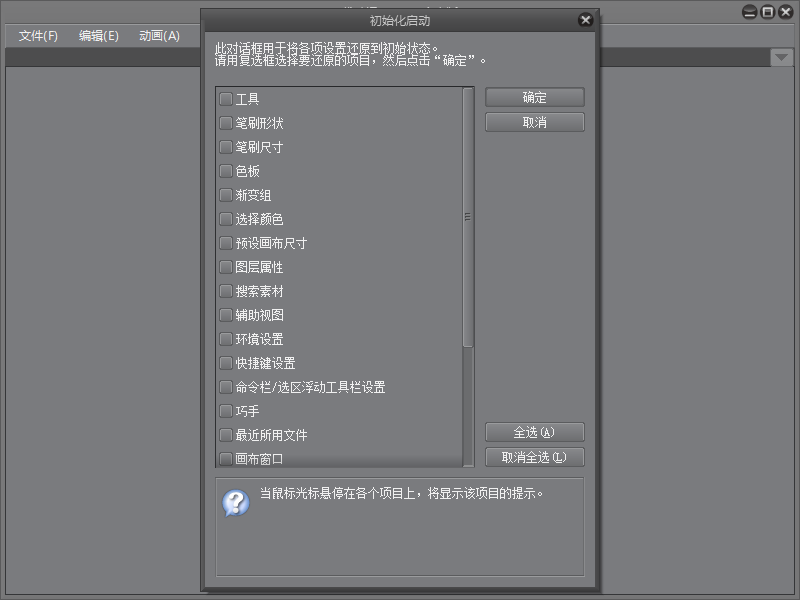The width and height of the screenshot is (800, 600).
Task: Tick the 笔刷形状 checkbox
Action: (226, 123)
